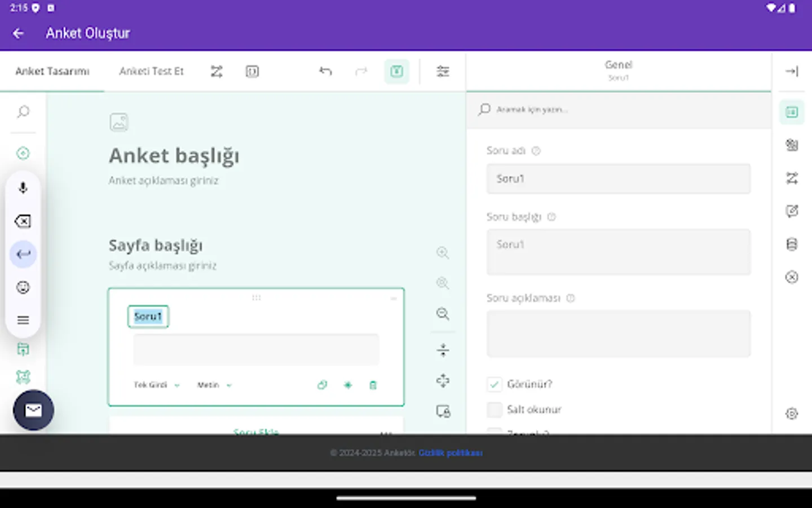Click the zoom out magnifier icon
This screenshot has width=812, height=508.
[443, 314]
